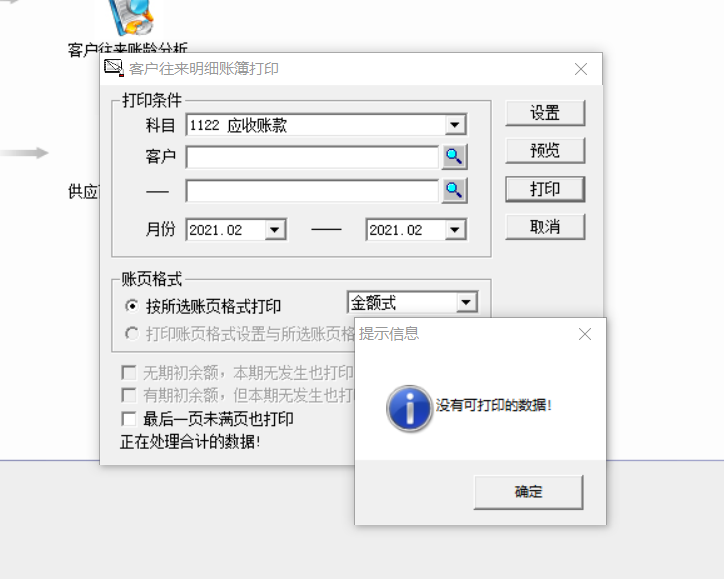The width and height of the screenshot is (724, 579).
Task: Expand the 金额式 format dropdown
Action: 466,303
